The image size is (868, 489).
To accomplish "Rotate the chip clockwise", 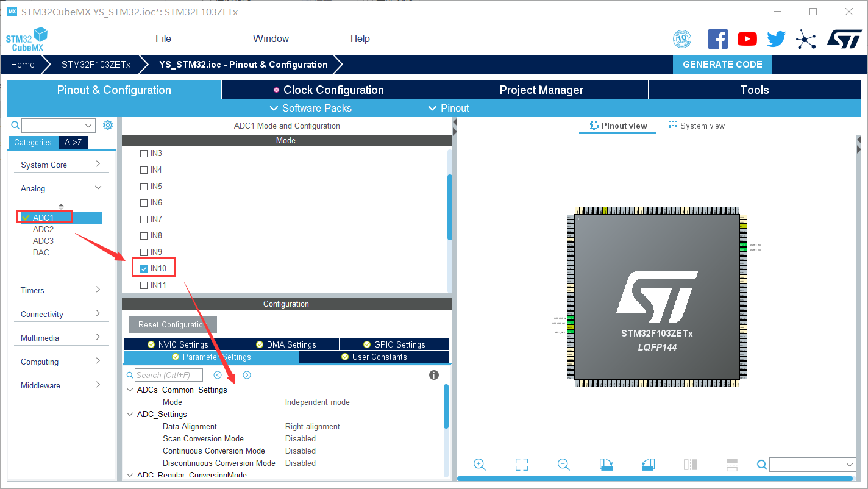I will pyautogui.click(x=606, y=465).
